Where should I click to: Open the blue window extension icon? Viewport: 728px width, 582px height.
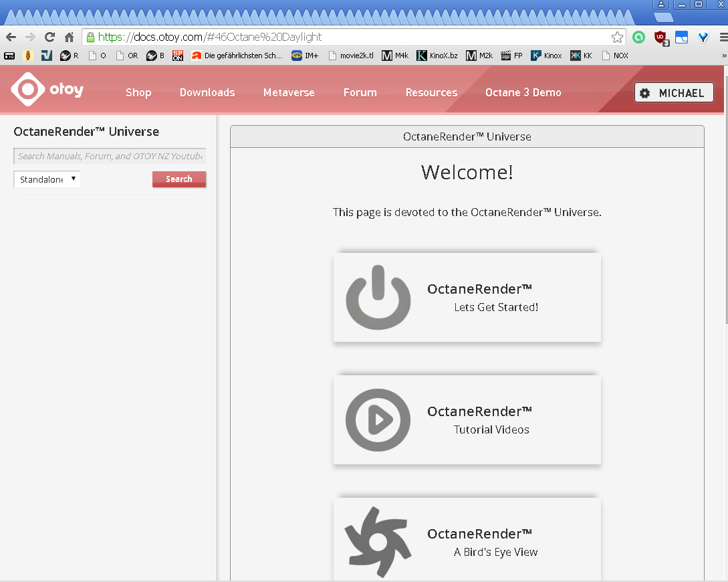click(682, 37)
